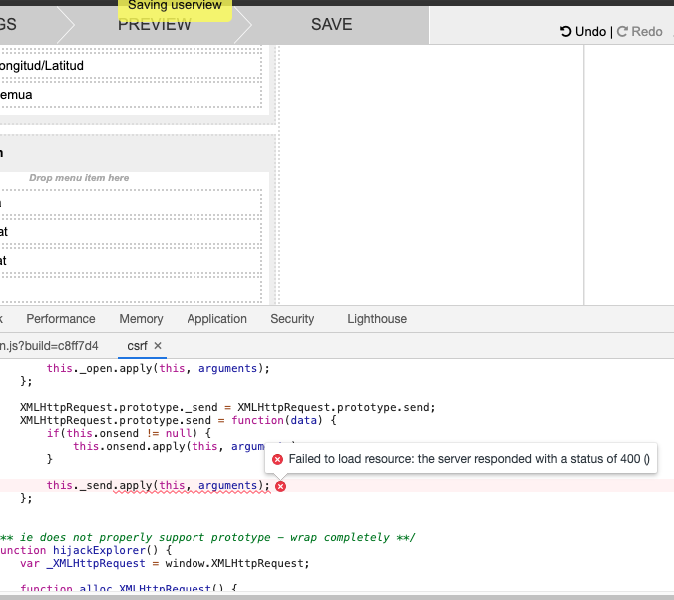This screenshot has width=674, height=600.
Task: Open the Security panel tab
Action: click(x=292, y=319)
